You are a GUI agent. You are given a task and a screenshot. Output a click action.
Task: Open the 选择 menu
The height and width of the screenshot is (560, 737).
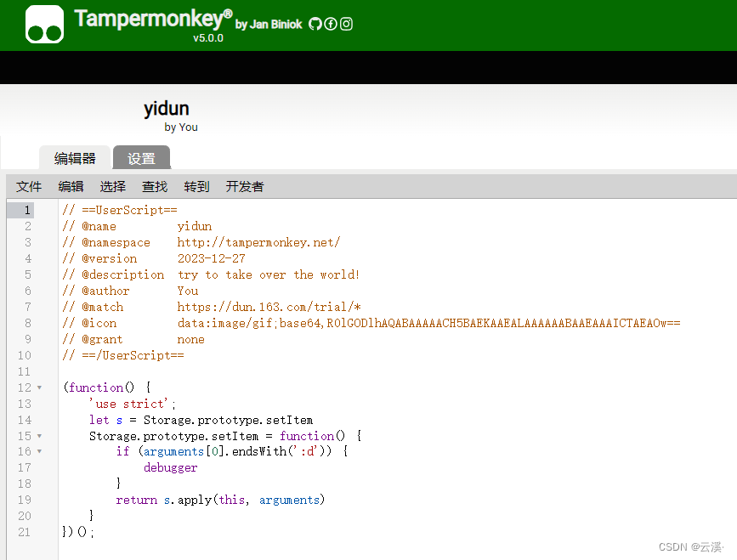[x=113, y=186]
